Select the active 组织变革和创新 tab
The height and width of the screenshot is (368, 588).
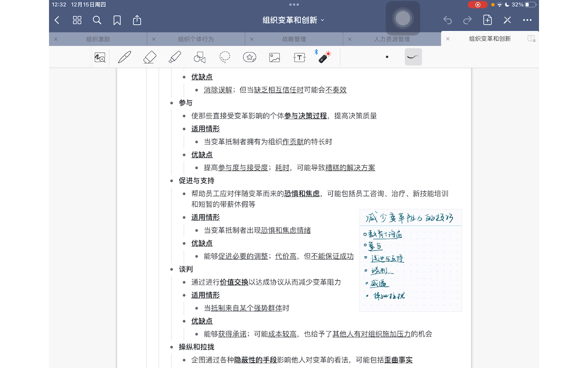pos(490,39)
